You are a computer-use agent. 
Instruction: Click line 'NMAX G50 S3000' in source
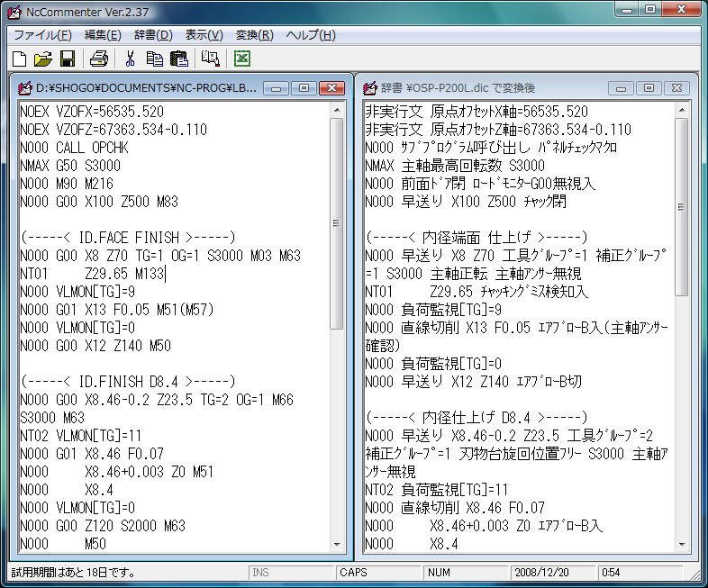(70, 166)
